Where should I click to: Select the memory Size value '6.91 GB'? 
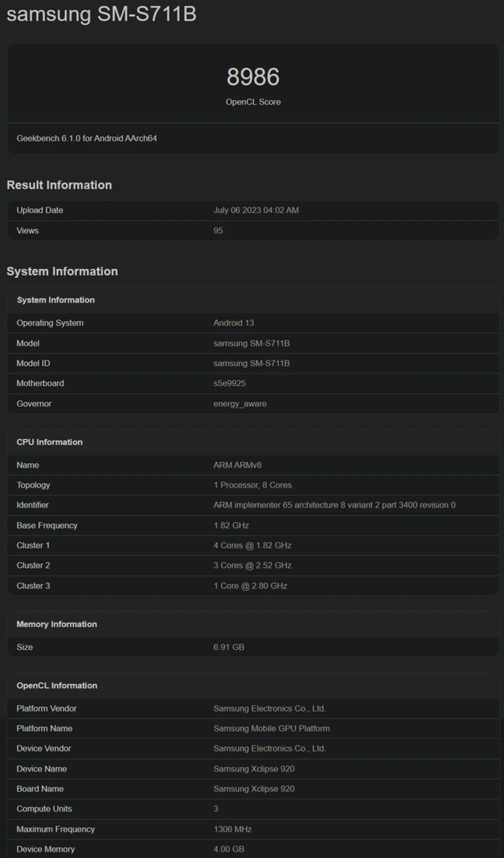point(229,647)
